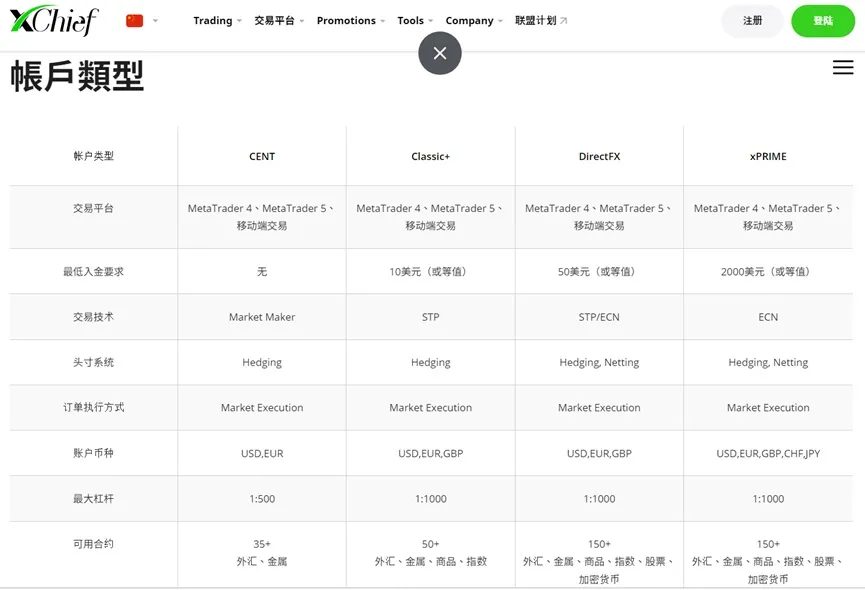This screenshot has height=590, width=865.
Task: Click the 最大杠杆 row label
Action: point(93,498)
